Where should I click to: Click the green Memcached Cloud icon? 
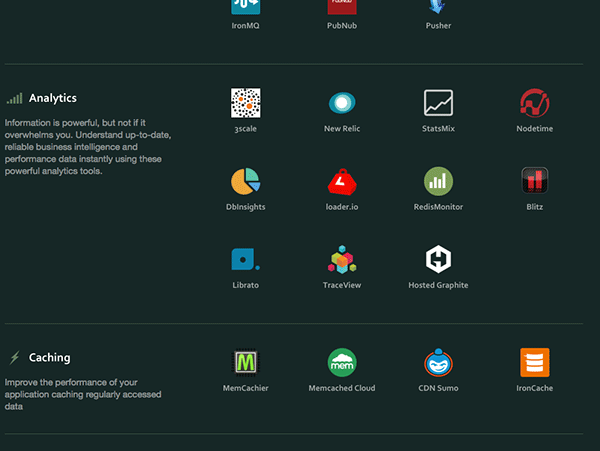click(x=342, y=362)
